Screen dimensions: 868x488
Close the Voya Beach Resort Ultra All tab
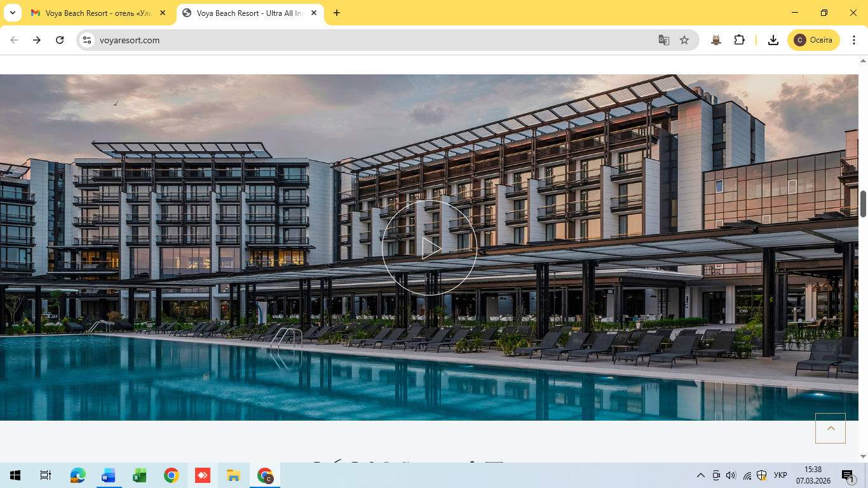[x=314, y=13]
